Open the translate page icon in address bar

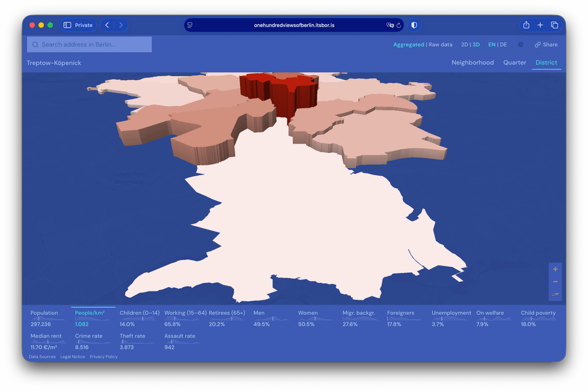point(390,25)
